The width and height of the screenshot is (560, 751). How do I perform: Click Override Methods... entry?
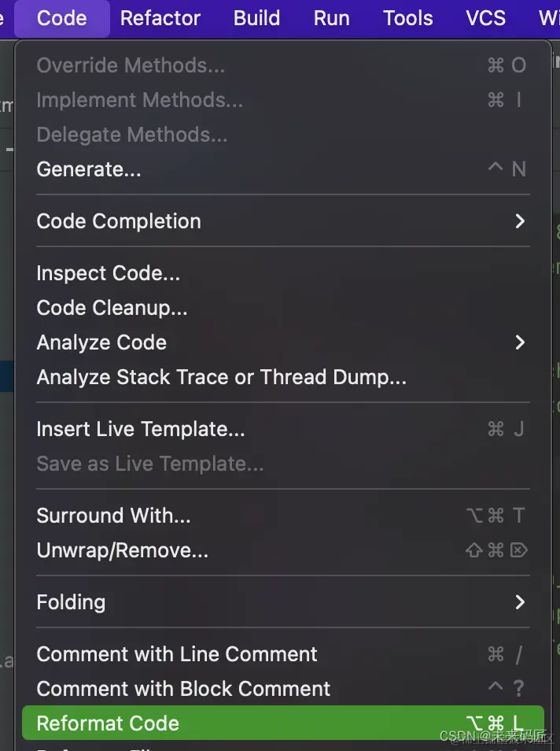coord(131,65)
